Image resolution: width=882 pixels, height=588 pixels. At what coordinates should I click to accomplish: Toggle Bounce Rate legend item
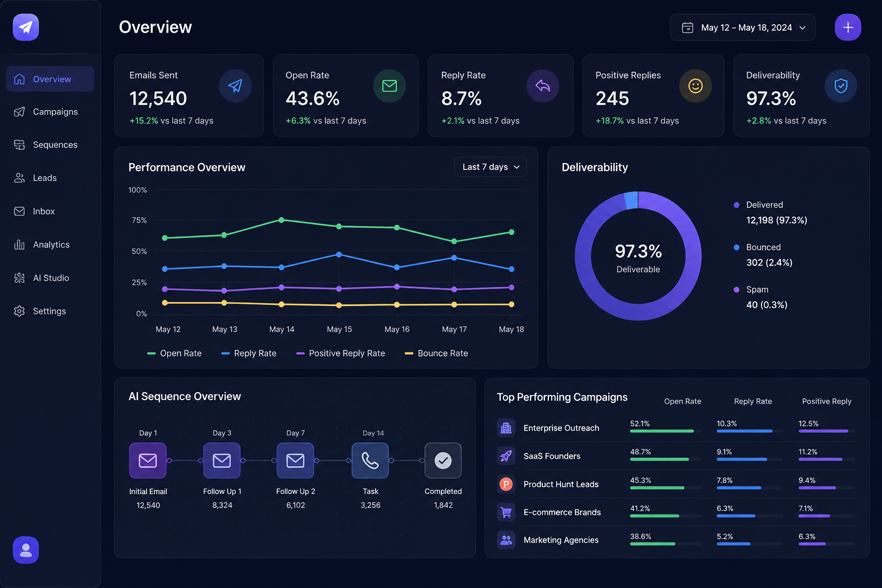point(436,353)
